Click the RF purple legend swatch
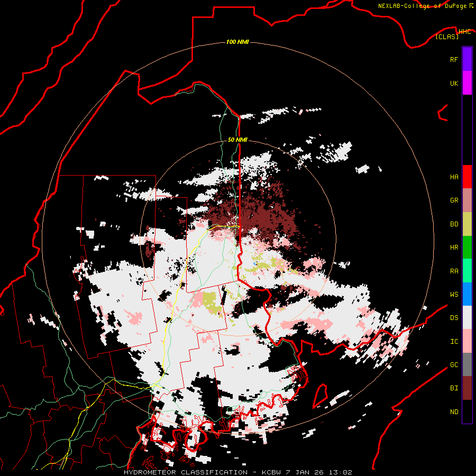This screenshot has height=476, width=476. (x=467, y=59)
